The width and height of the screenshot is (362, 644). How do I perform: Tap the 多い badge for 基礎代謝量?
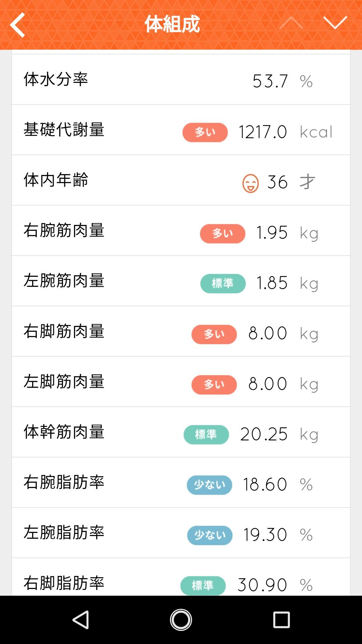pos(205,132)
